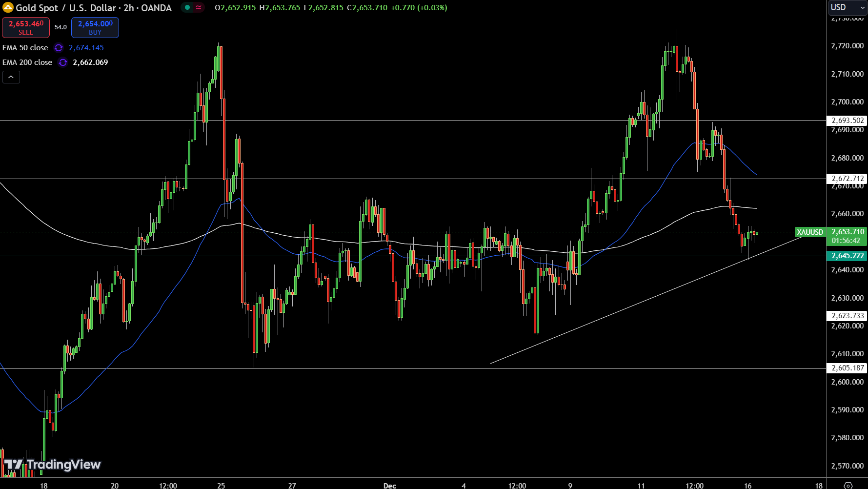This screenshot has height=489, width=868.
Task: Click the EMA 50 refresh circle icon
Action: 59,48
